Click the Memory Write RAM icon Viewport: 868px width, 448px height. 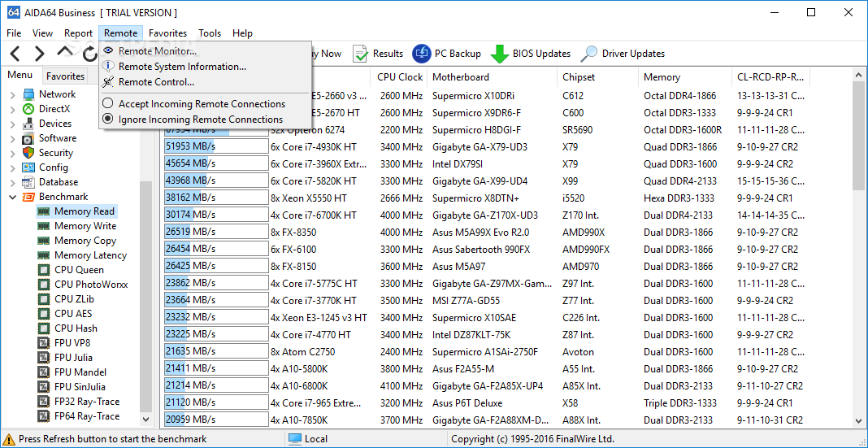[43, 226]
